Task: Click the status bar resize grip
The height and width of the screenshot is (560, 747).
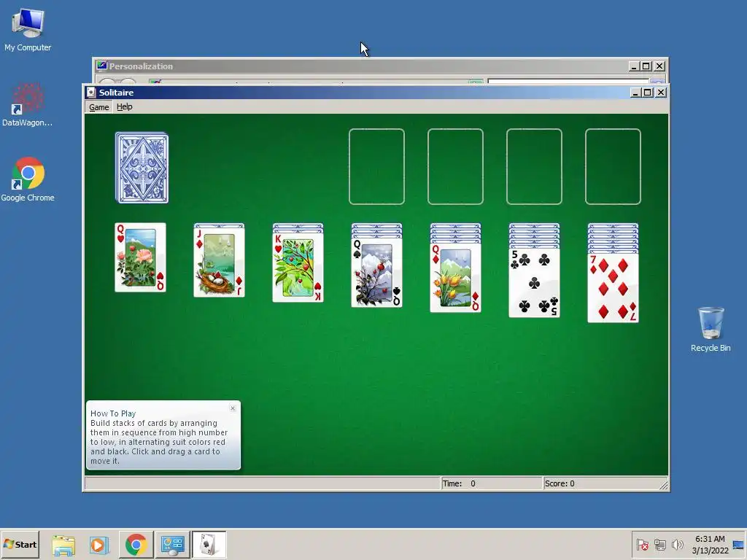Action: [664, 485]
